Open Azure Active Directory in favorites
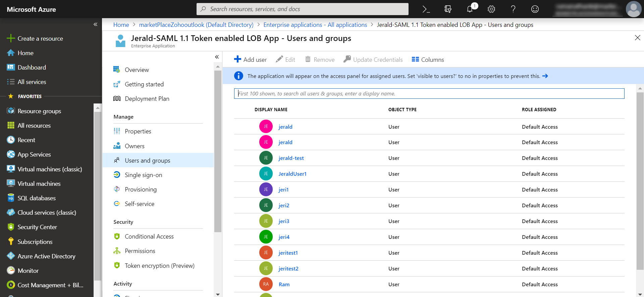 (46, 256)
